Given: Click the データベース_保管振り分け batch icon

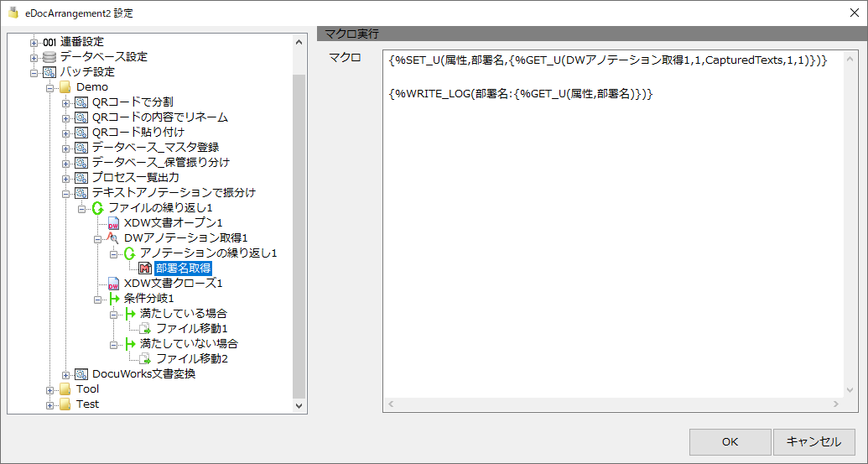Looking at the screenshot, I should pyautogui.click(x=81, y=162).
